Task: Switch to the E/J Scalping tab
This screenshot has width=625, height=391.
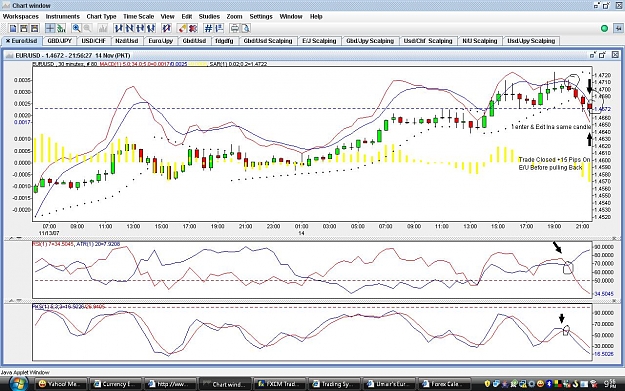Action: 319,41
